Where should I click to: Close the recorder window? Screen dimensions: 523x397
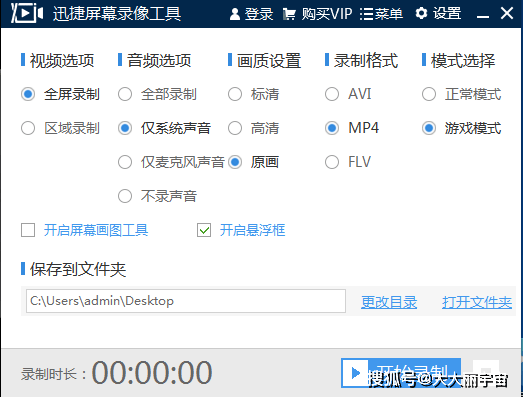pos(507,13)
